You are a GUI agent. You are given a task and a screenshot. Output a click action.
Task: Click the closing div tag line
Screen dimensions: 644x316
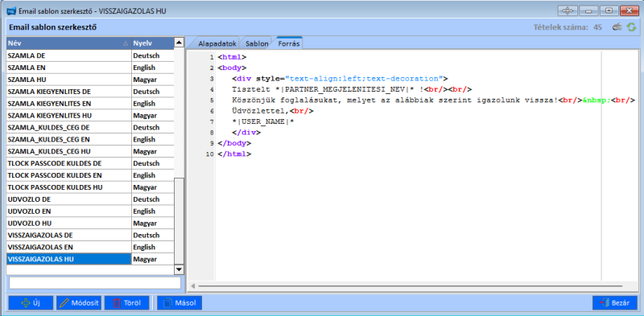(246, 133)
